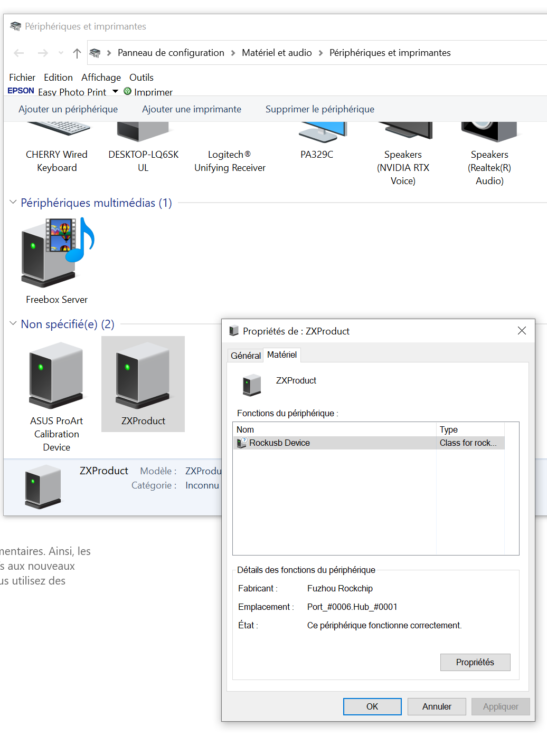
Task: Open the Edition menu
Action: click(x=58, y=78)
